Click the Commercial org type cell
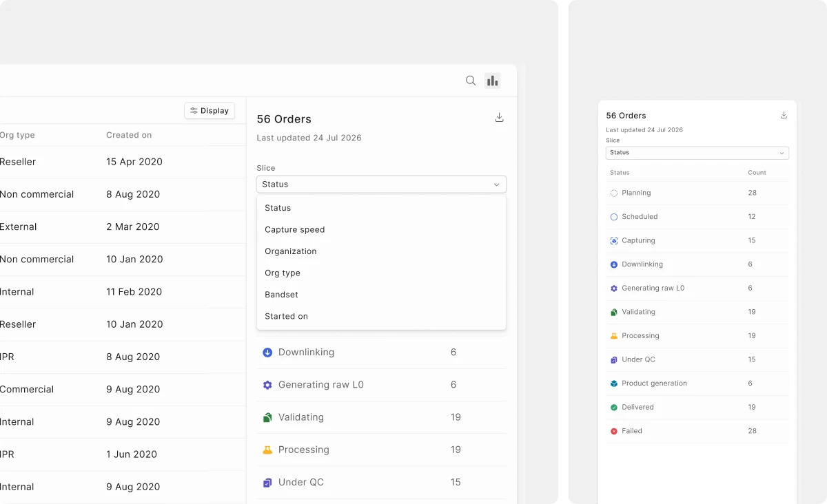Viewport: 827px width, 504px height. (27, 390)
